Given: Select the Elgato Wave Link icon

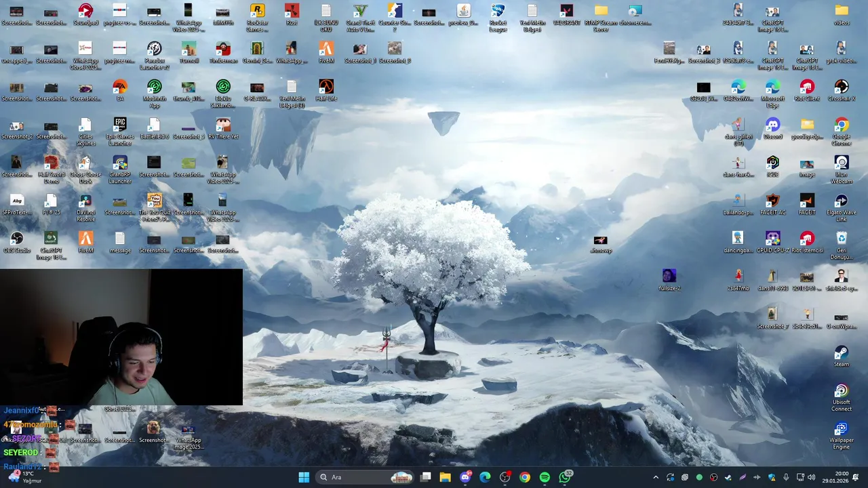Looking at the screenshot, I should 842,207.
